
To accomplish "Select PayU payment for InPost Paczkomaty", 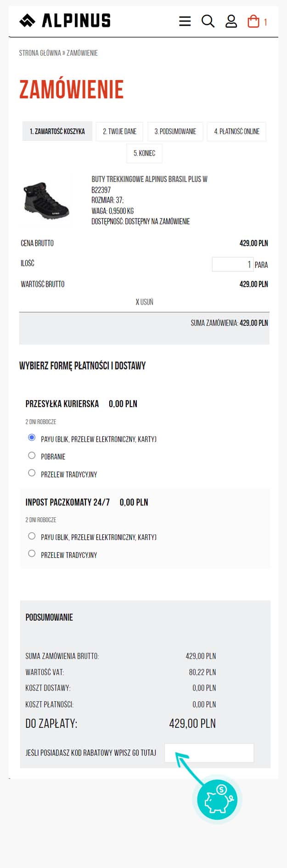I will point(32,536).
